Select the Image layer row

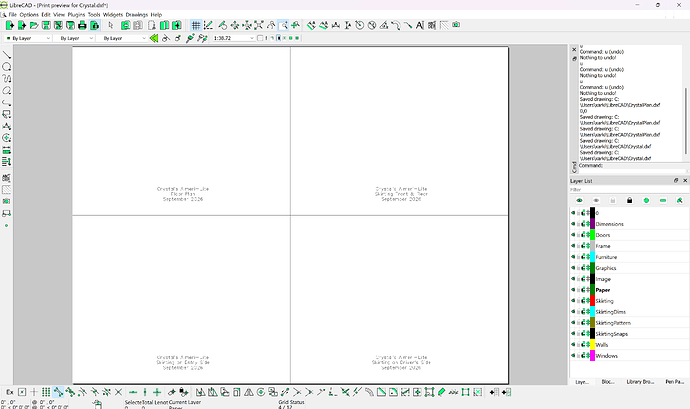[629, 279]
